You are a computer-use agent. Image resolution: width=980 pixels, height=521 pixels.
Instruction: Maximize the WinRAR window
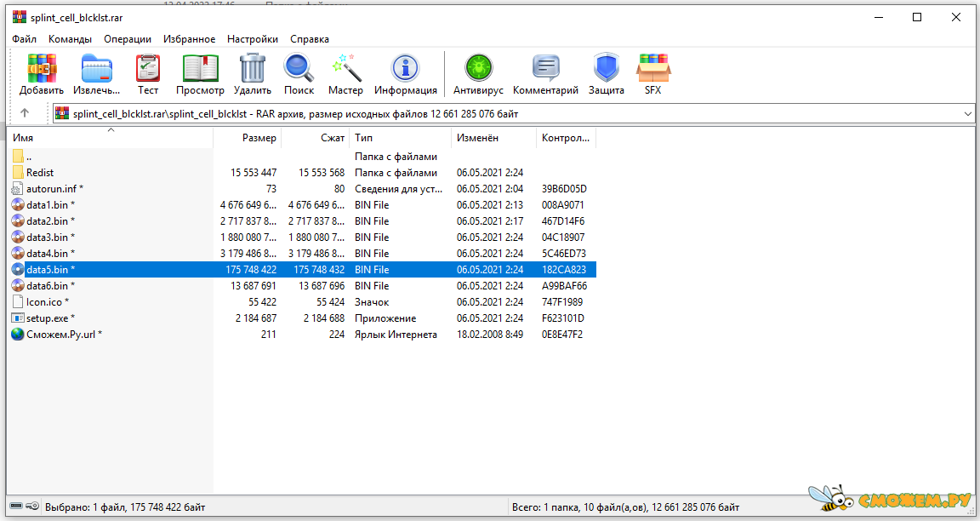point(917,17)
